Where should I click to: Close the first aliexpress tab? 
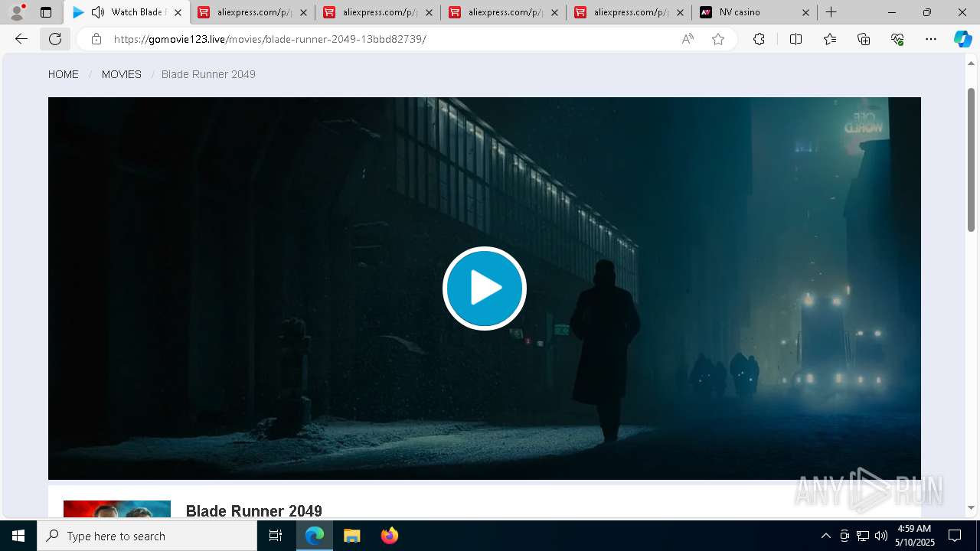303,12
